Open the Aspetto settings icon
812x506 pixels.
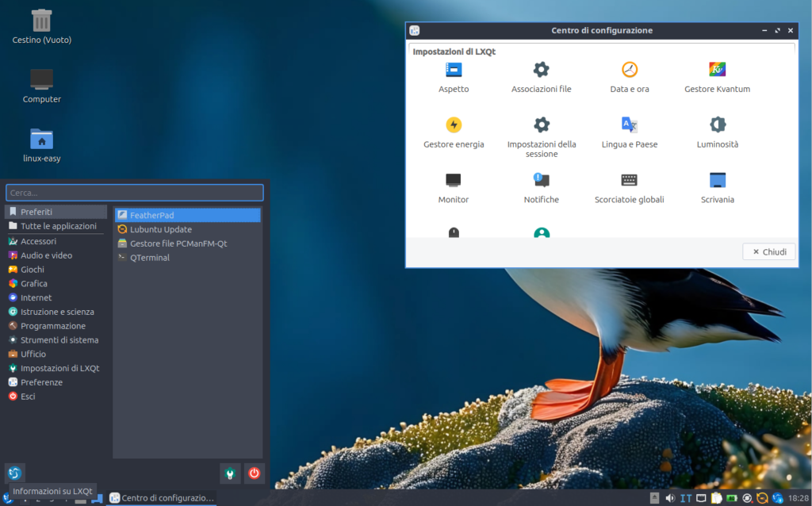(453, 70)
